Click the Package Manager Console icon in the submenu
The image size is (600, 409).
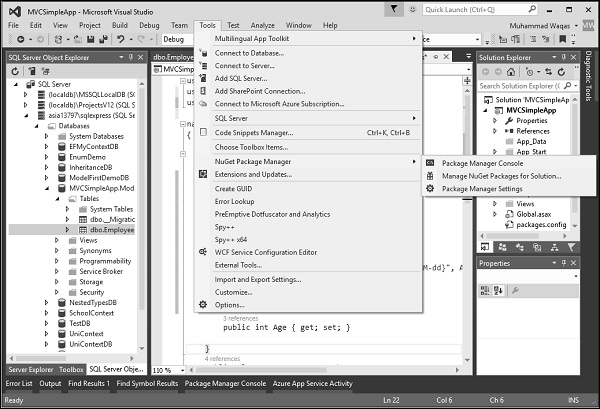pyautogui.click(x=430, y=163)
